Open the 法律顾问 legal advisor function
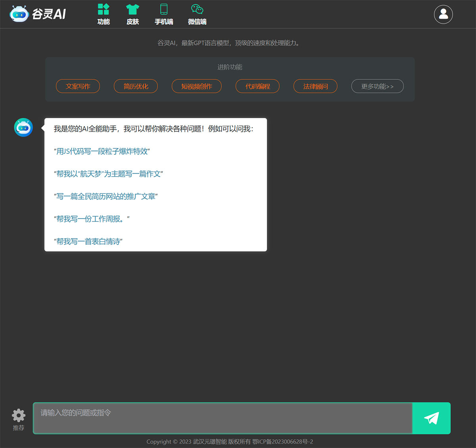This screenshot has width=476, height=448. (315, 86)
